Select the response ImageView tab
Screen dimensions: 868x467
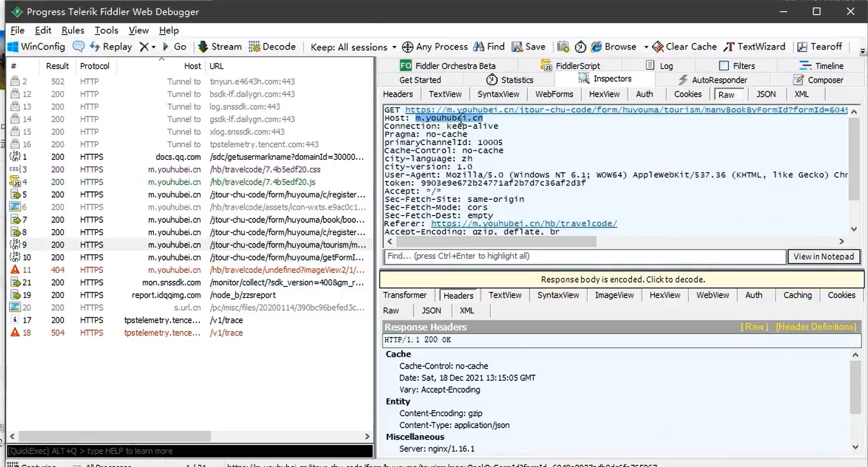tap(614, 295)
